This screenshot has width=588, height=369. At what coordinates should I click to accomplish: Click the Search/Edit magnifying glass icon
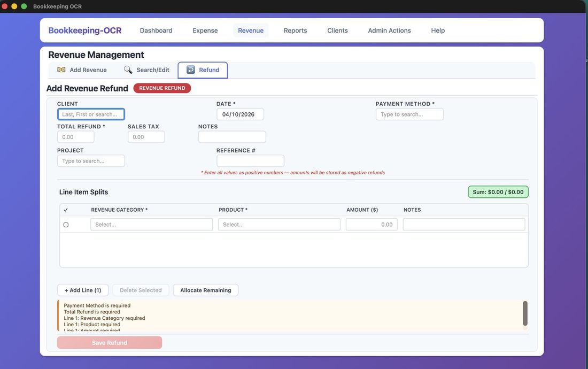128,70
